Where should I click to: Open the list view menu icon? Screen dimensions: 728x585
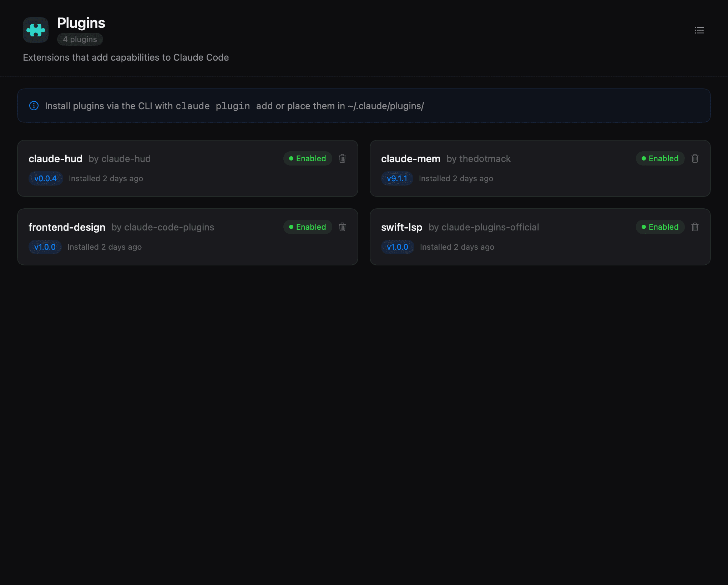click(699, 30)
